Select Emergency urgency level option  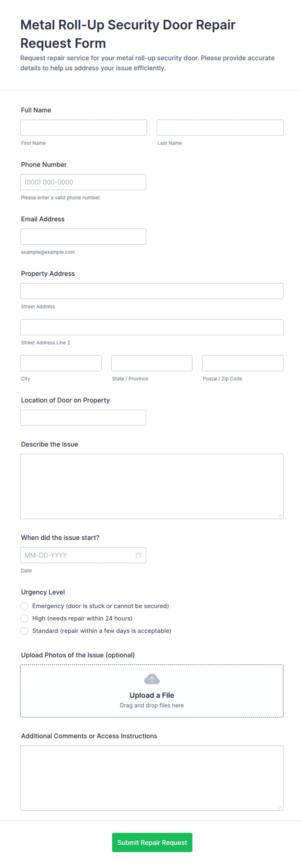24,606
